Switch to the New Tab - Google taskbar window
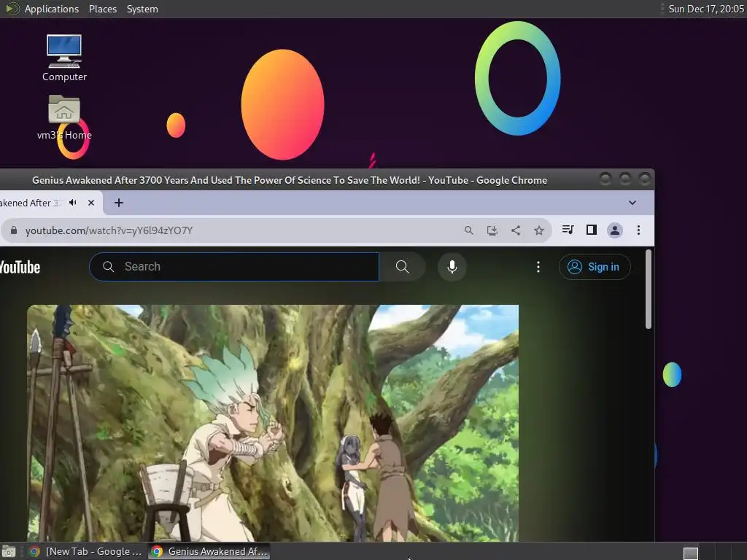 coord(86,551)
